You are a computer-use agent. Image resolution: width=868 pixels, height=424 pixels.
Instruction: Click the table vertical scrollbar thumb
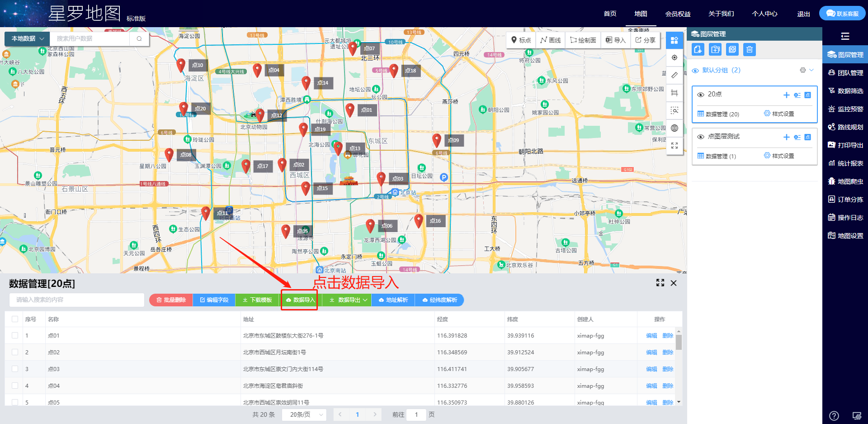point(679,342)
